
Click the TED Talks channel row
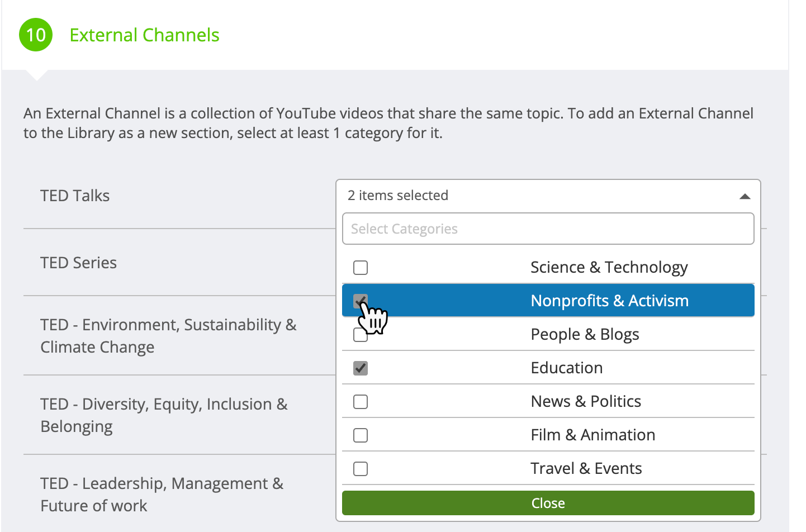click(x=75, y=196)
